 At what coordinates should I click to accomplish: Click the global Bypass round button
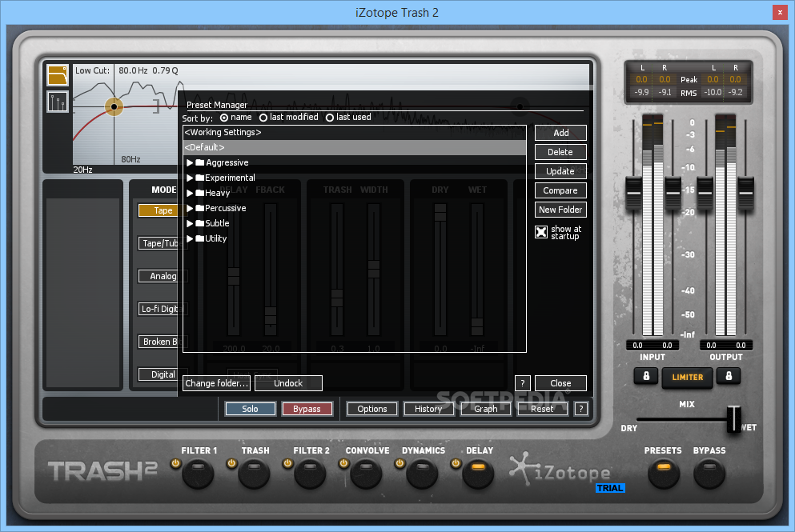[x=709, y=474]
